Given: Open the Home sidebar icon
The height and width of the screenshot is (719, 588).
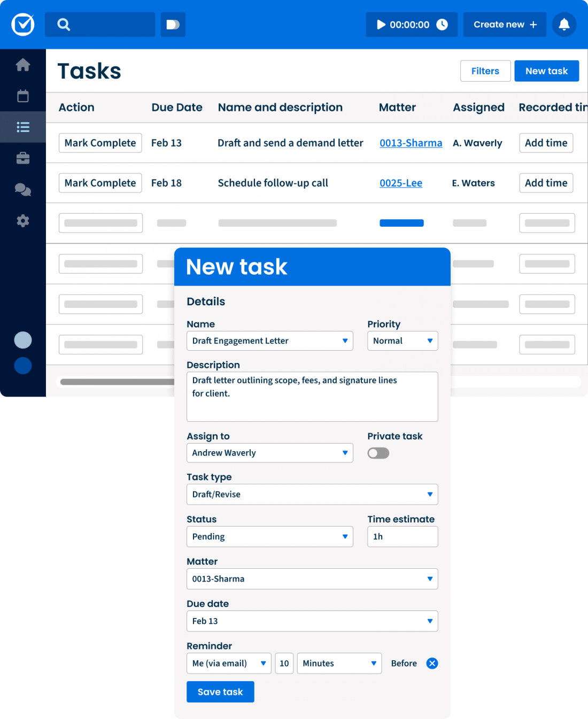Looking at the screenshot, I should 22,64.
